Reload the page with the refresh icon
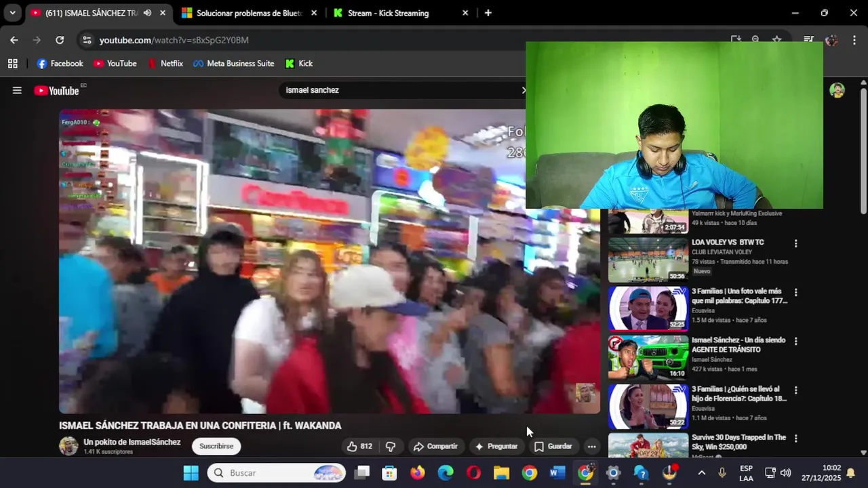Image resolution: width=868 pixels, height=488 pixels. [60, 40]
